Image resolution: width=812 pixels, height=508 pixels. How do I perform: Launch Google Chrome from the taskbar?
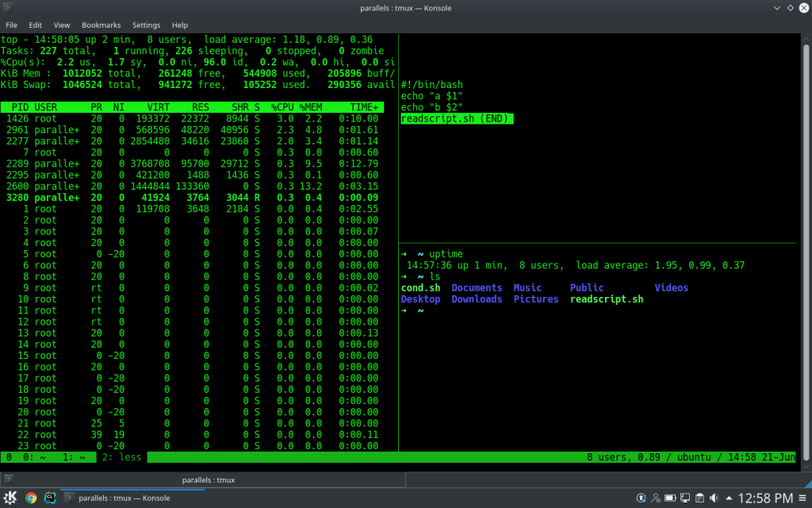click(x=31, y=498)
